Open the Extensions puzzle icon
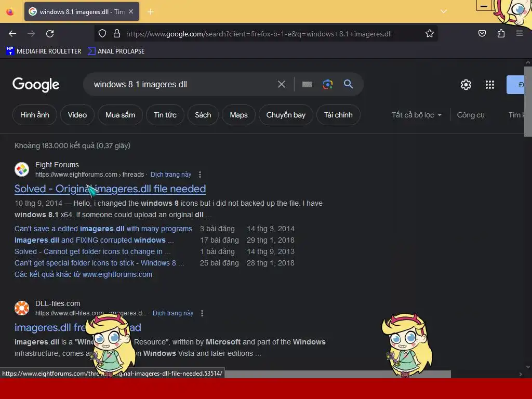Viewport: 532px width, 399px height. [x=501, y=34]
